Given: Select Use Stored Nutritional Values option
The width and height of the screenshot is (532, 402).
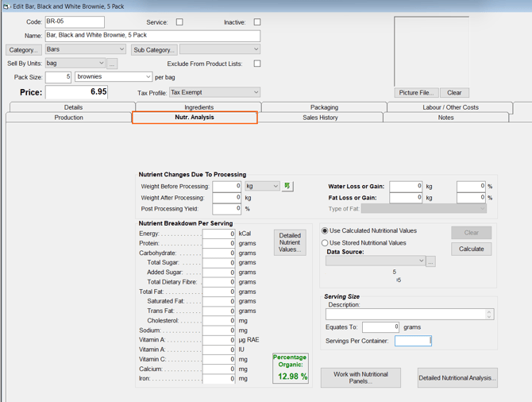Looking at the screenshot, I should (x=325, y=243).
